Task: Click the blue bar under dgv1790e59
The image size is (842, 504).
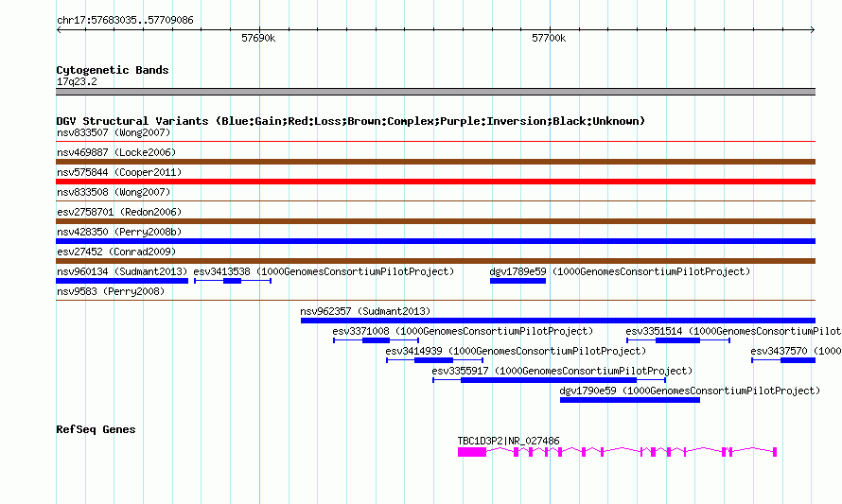Action: tap(630, 400)
